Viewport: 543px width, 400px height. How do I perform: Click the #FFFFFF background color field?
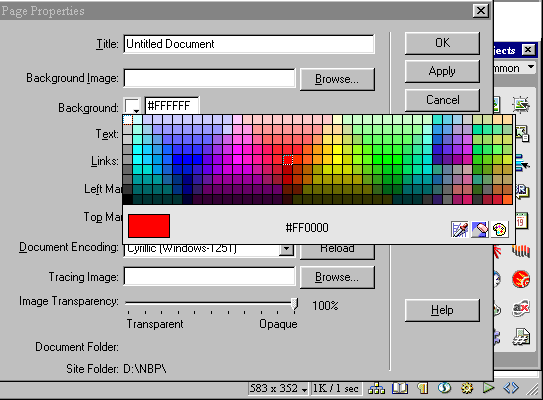click(172, 106)
